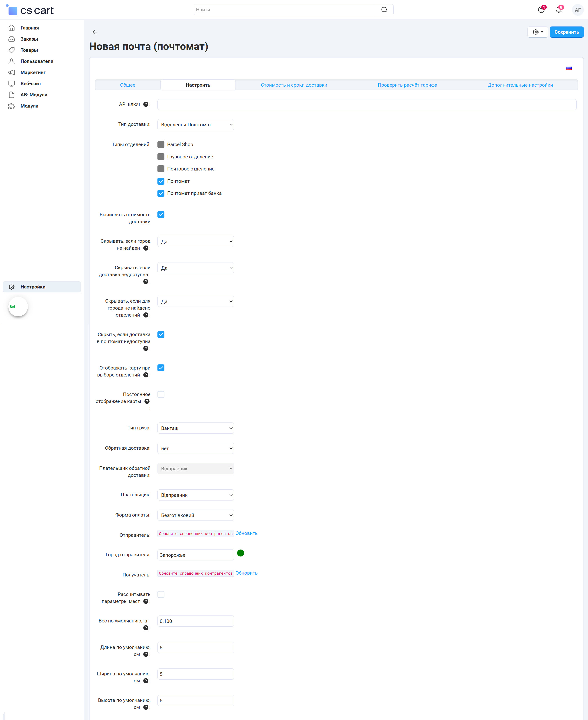Click the green status circle by city
The height and width of the screenshot is (720, 588).
(241, 553)
